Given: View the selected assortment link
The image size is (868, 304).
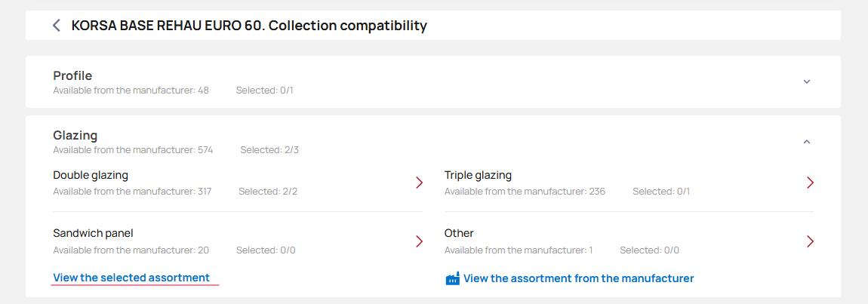Looking at the screenshot, I should [131, 278].
